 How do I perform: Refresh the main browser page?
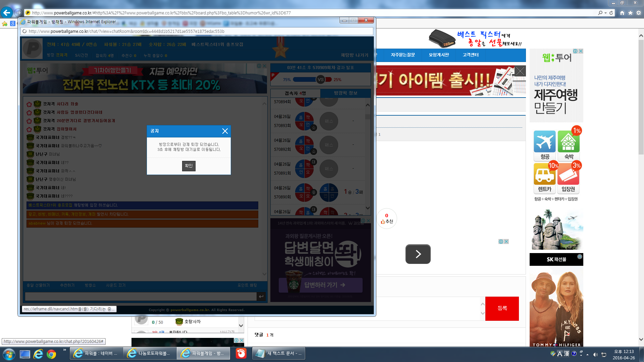point(611,13)
